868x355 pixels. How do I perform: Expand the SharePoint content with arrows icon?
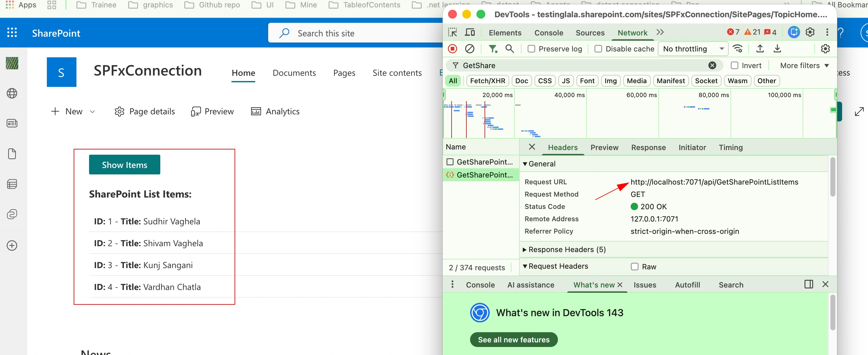click(859, 111)
